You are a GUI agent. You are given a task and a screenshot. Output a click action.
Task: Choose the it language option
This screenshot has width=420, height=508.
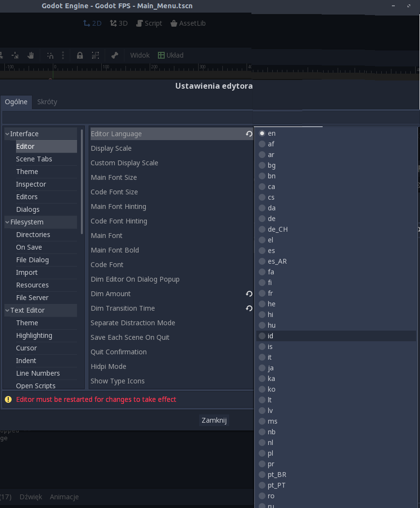[336, 357]
